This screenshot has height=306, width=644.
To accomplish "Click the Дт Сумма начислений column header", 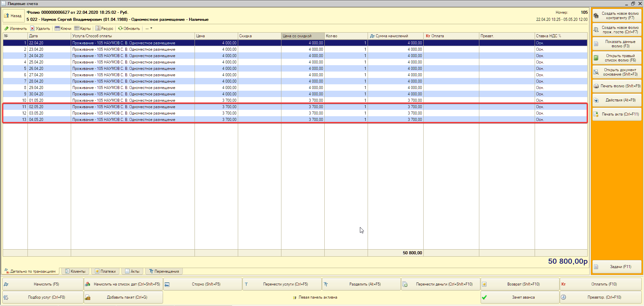I will tap(395, 36).
